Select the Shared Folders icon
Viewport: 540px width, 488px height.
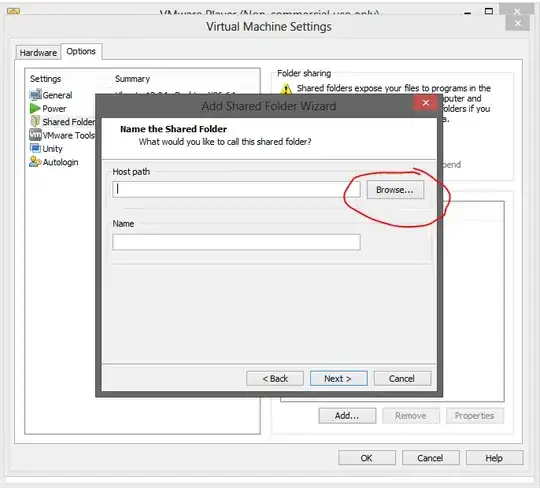[x=35, y=122]
